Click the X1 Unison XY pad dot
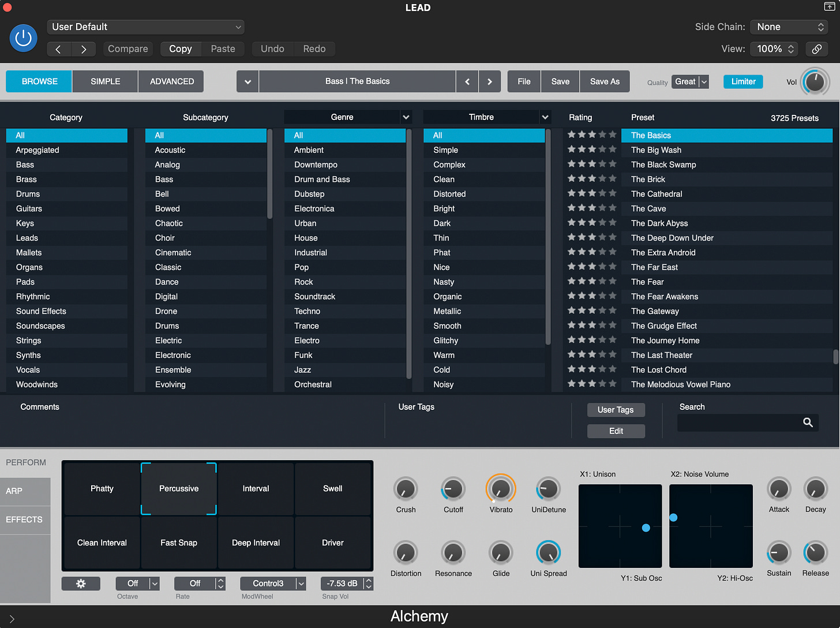 click(x=646, y=528)
